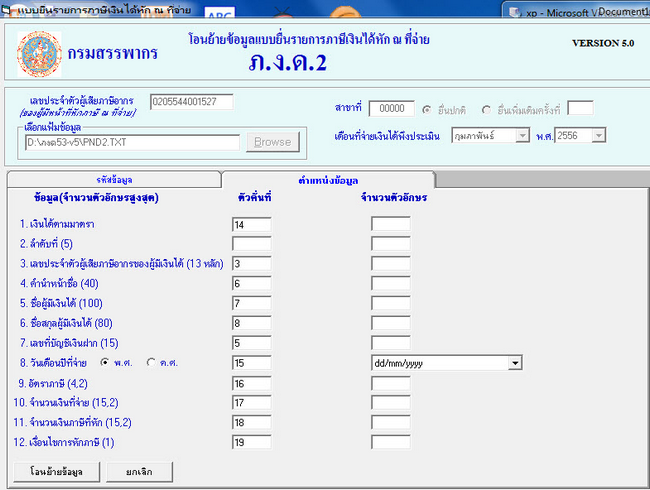Click column field for เลขที่บัญชีเงินฝาก (15)
Image resolution: width=650 pixels, height=490 pixels.
point(252,343)
